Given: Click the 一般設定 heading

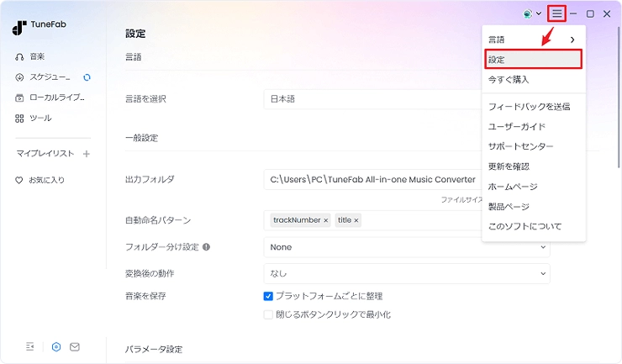Looking at the screenshot, I should tap(141, 138).
